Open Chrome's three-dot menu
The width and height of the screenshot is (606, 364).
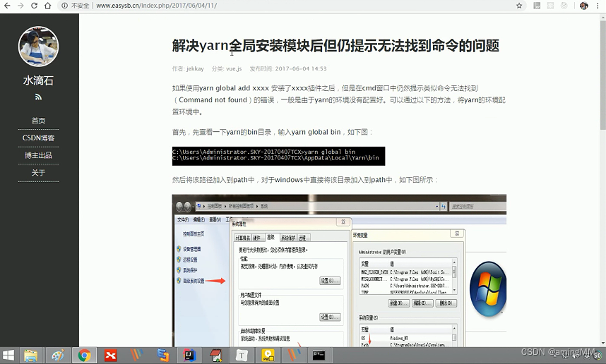[599, 6]
